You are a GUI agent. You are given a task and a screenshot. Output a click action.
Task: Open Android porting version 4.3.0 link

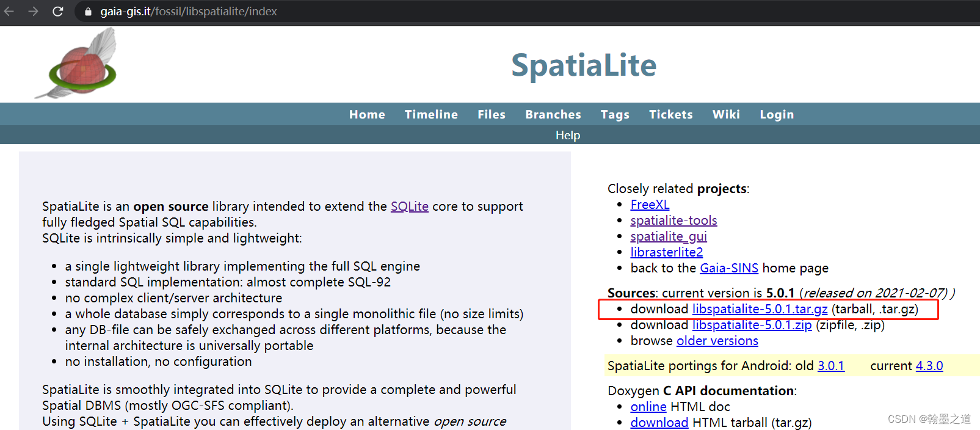click(929, 366)
